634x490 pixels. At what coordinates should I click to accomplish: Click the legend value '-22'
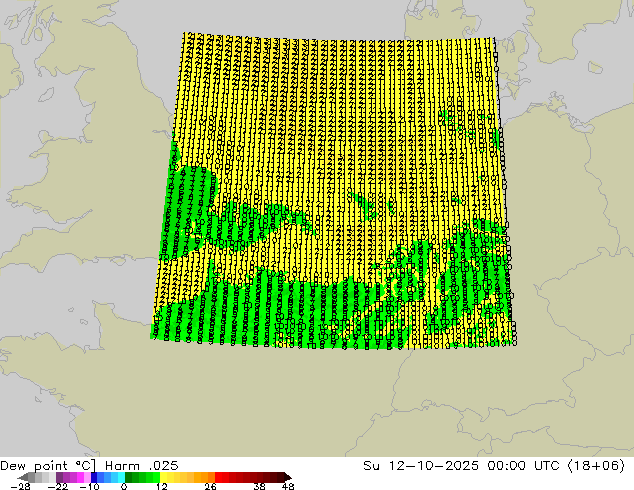point(58,486)
